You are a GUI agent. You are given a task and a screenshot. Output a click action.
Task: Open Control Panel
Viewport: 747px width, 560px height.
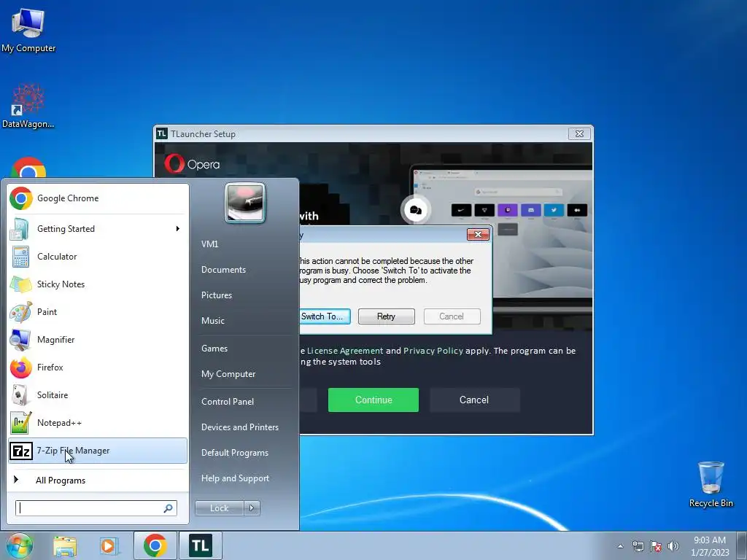tap(228, 402)
